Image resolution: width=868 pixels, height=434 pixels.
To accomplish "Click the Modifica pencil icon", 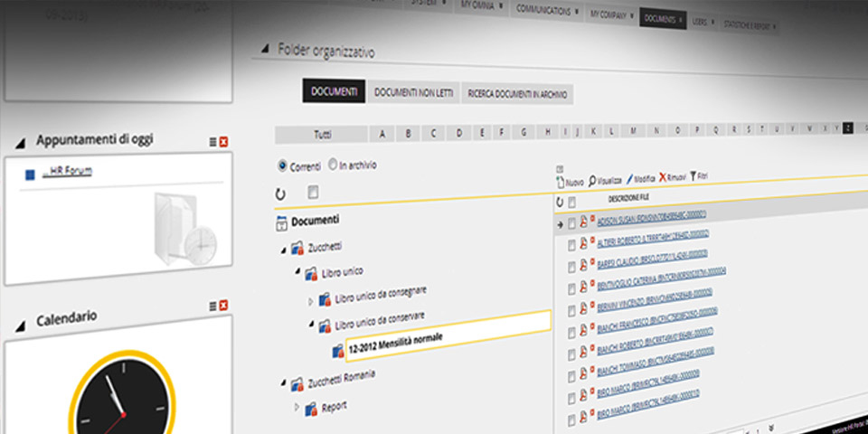I will click(x=630, y=179).
